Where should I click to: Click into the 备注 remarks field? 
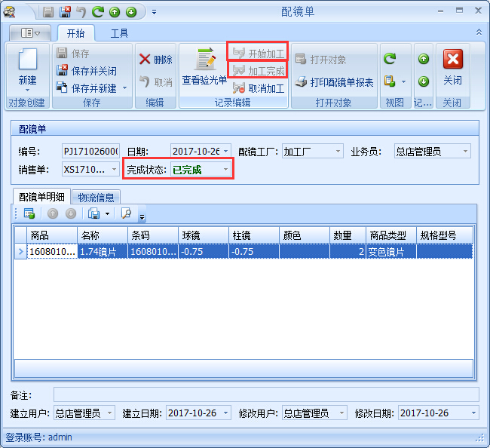coord(265,394)
